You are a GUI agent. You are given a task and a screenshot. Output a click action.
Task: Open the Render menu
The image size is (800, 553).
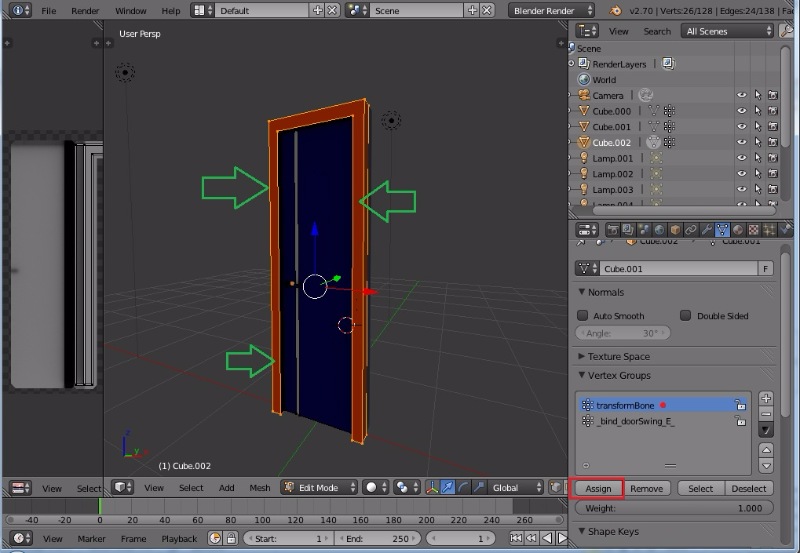84,10
